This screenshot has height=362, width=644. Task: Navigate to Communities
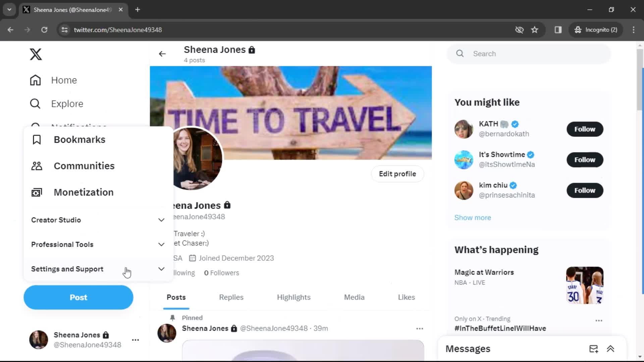pyautogui.click(x=84, y=166)
